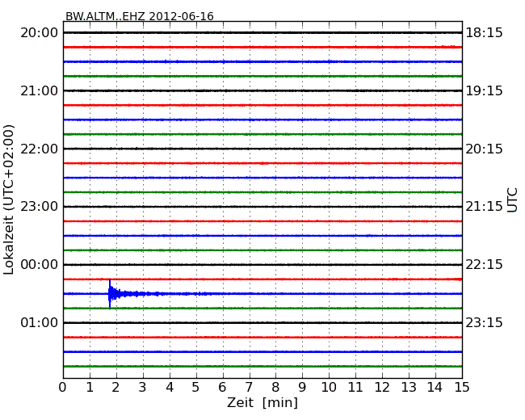Click the 01:00 local time label

pos(40,322)
